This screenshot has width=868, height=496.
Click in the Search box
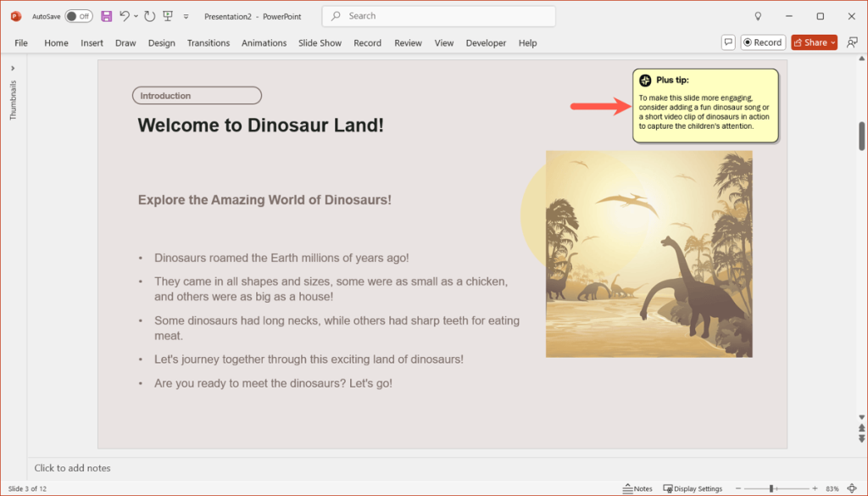(x=439, y=16)
